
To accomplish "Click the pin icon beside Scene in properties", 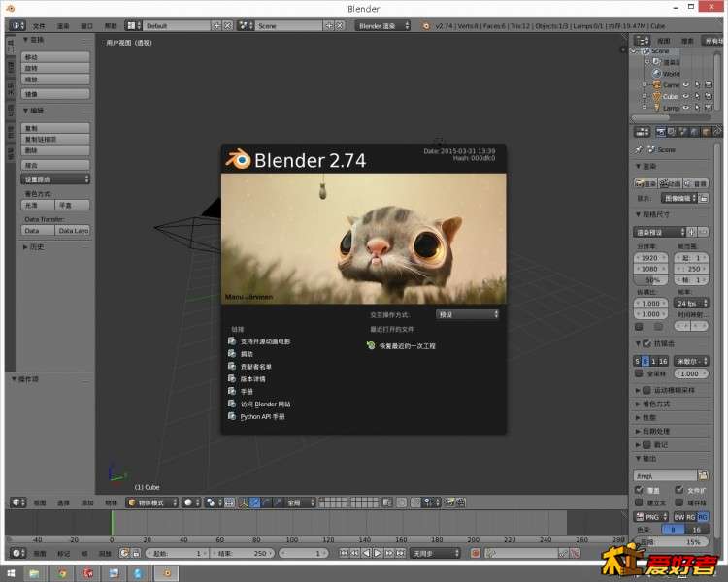I will coord(639,149).
